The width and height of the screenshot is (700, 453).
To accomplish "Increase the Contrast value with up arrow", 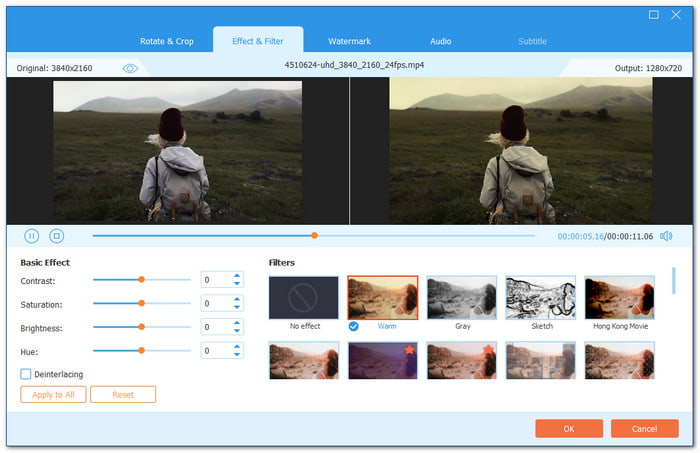I will (237, 276).
